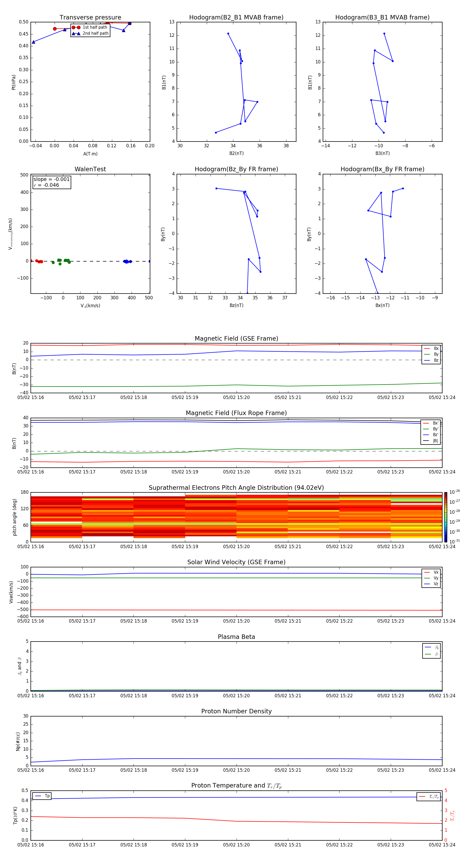The image size is (473, 868).
Task: Select the Tp(10^6K) y-axis label
Action: [x=15, y=815]
